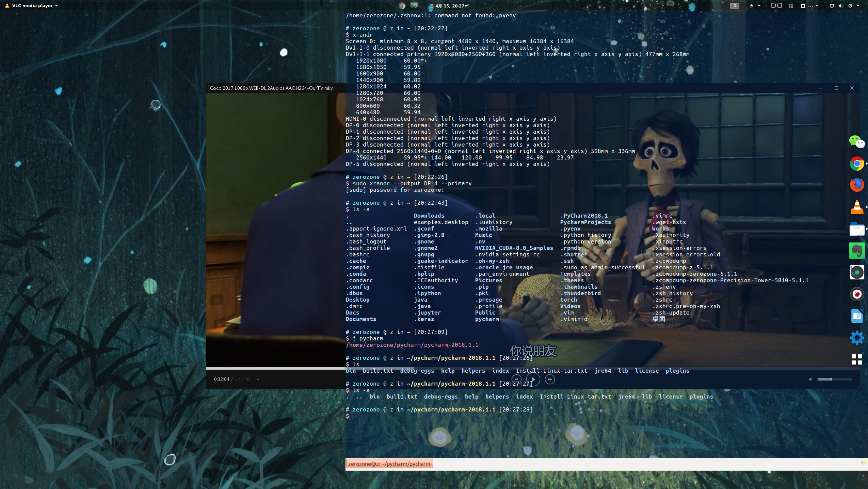Click '.guake-indicator' in terminal listing
Image resolution: width=868 pixels, height=489 pixels.
(441, 261)
